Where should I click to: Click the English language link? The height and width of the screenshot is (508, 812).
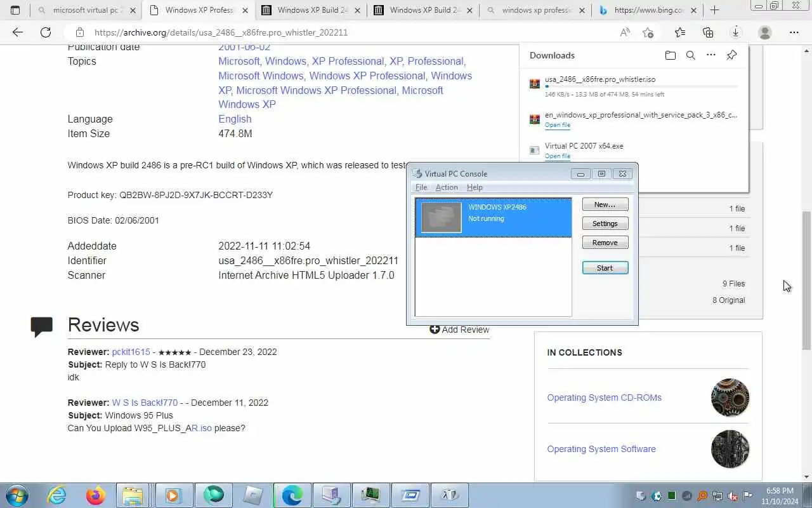click(235, 119)
